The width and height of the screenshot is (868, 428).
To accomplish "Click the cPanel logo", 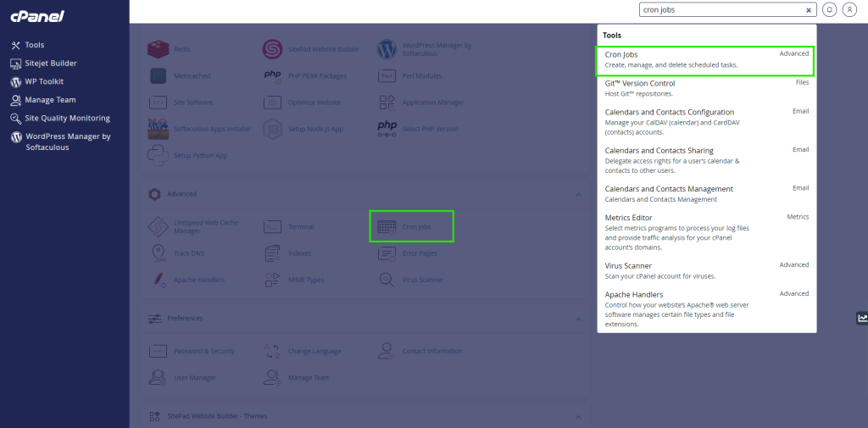I will tap(37, 16).
